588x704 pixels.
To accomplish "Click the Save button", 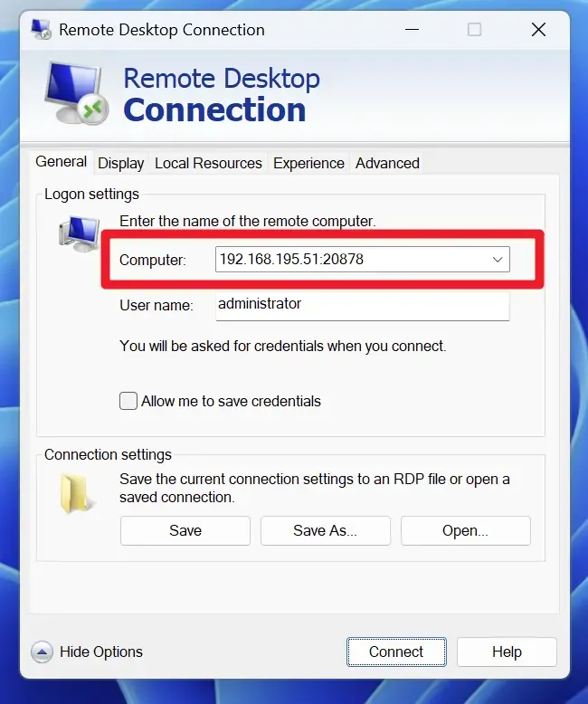I will pyautogui.click(x=185, y=530).
